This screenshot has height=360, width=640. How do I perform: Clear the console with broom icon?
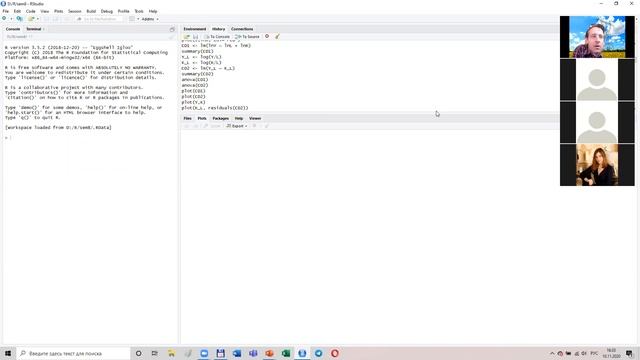172,37
